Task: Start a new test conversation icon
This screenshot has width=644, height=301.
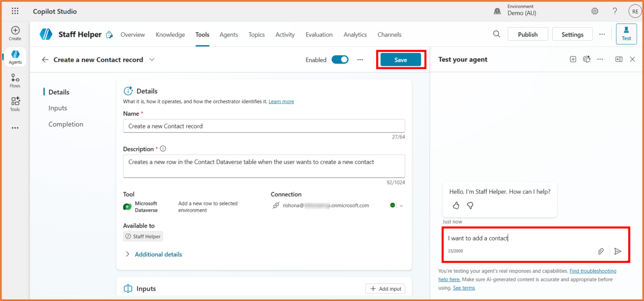Action: pos(573,60)
